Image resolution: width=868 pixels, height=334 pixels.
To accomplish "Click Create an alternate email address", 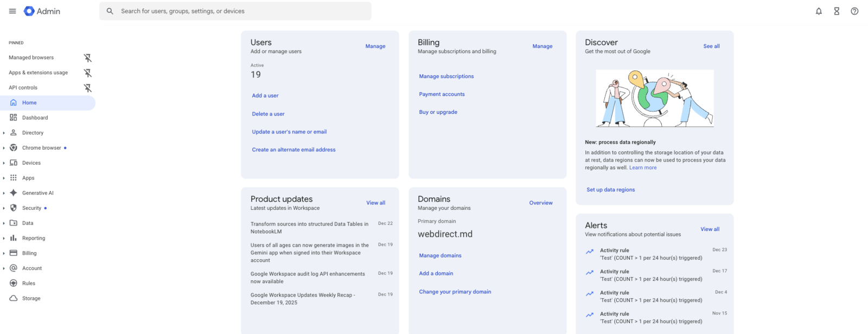I will [293, 150].
